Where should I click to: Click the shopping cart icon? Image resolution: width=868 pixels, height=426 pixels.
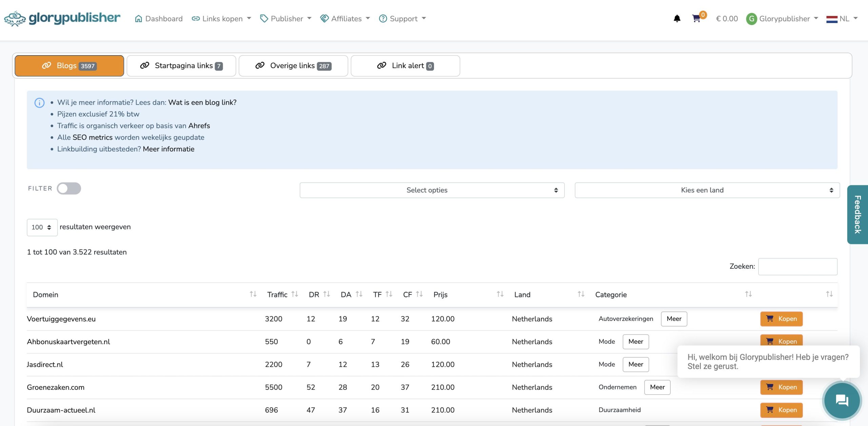tap(696, 18)
